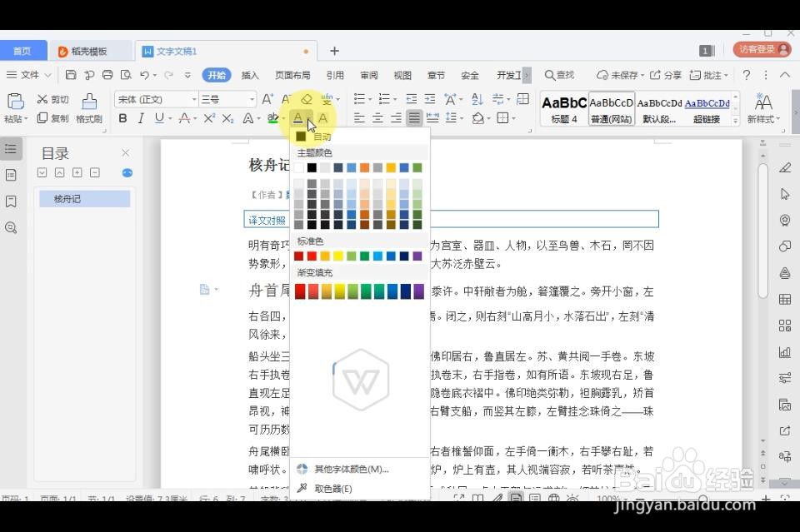Click 其他字体颜色 in the color menu
Image resolution: width=800 pixels, height=532 pixels.
click(x=350, y=468)
